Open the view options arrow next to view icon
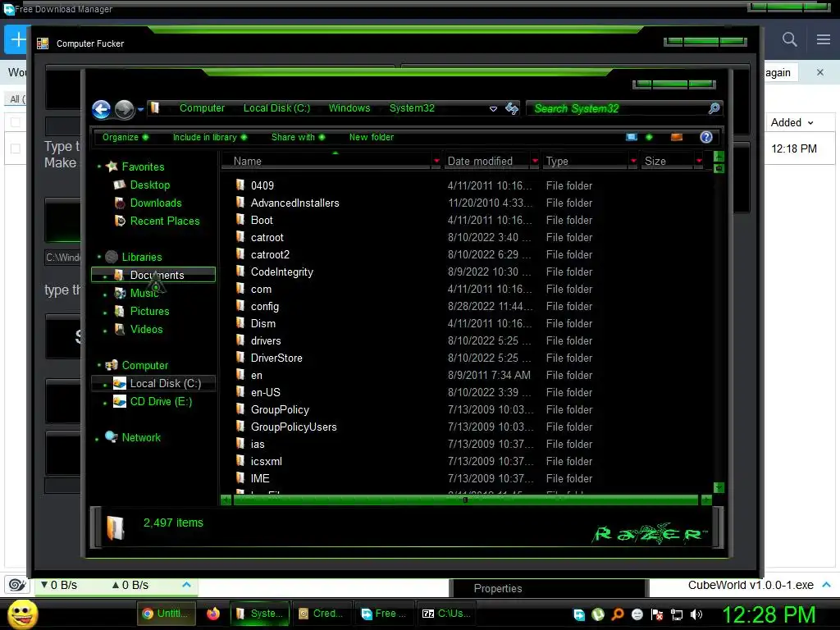 coord(650,137)
